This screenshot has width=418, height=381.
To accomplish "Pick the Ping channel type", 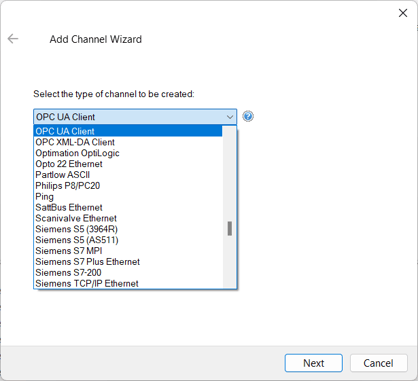I will (128, 196).
